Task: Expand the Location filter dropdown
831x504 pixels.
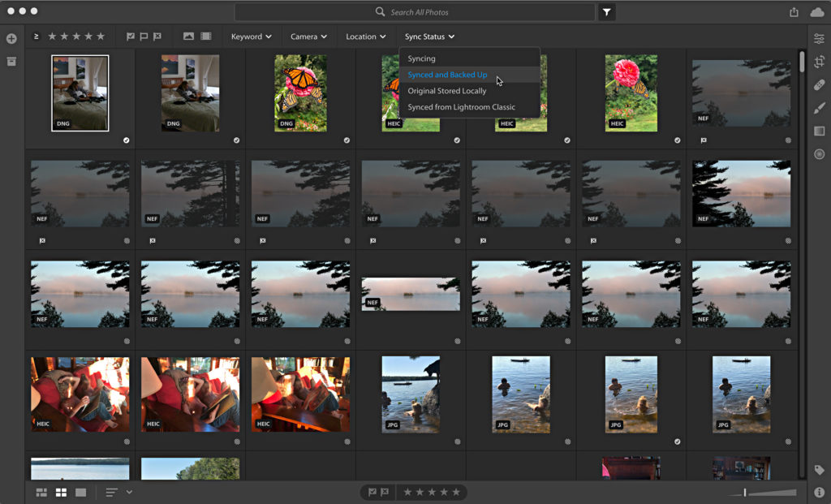Action: 364,36
